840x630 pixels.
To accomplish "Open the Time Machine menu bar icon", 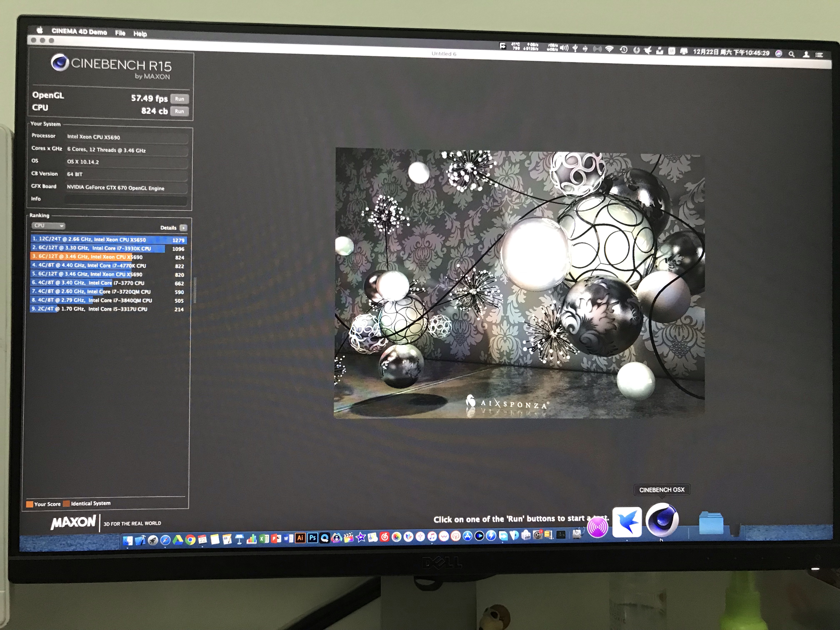I will point(623,49).
